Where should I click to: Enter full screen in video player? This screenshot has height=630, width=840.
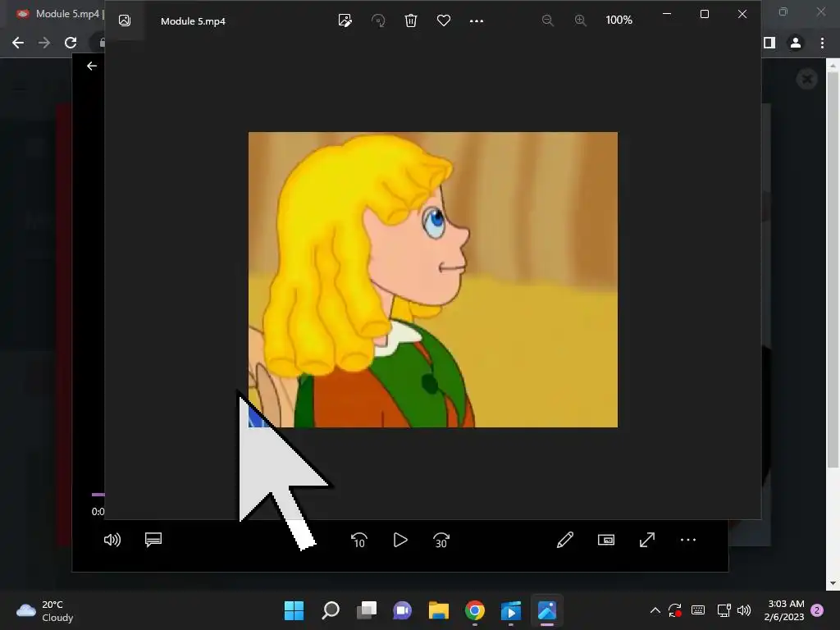(x=647, y=540)
